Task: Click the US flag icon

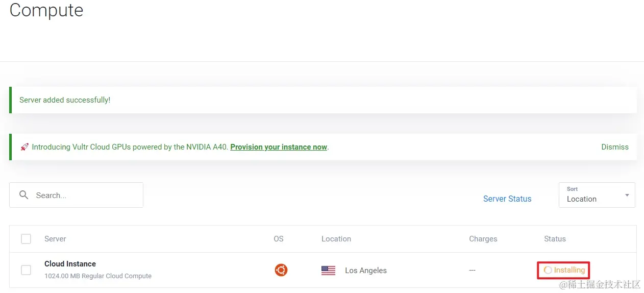Action: tap(328, 271)
